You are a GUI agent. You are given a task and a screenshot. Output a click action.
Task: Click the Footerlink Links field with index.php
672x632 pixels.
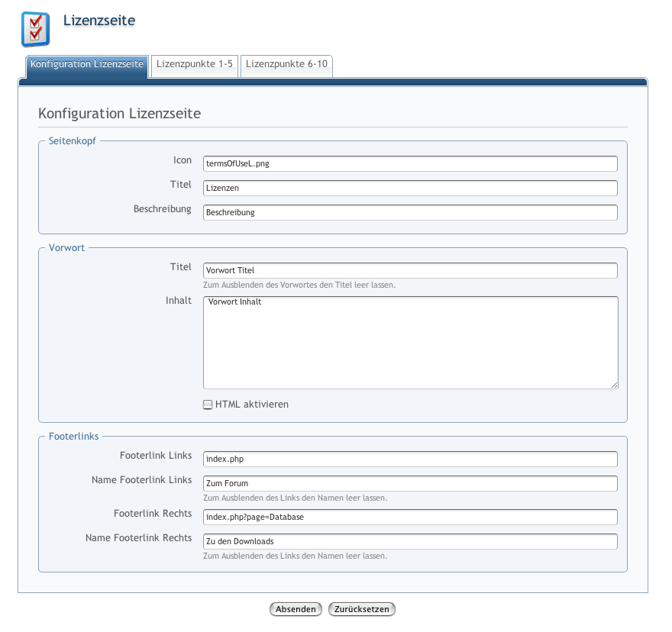pyautogui.click(x=409, y=459)
